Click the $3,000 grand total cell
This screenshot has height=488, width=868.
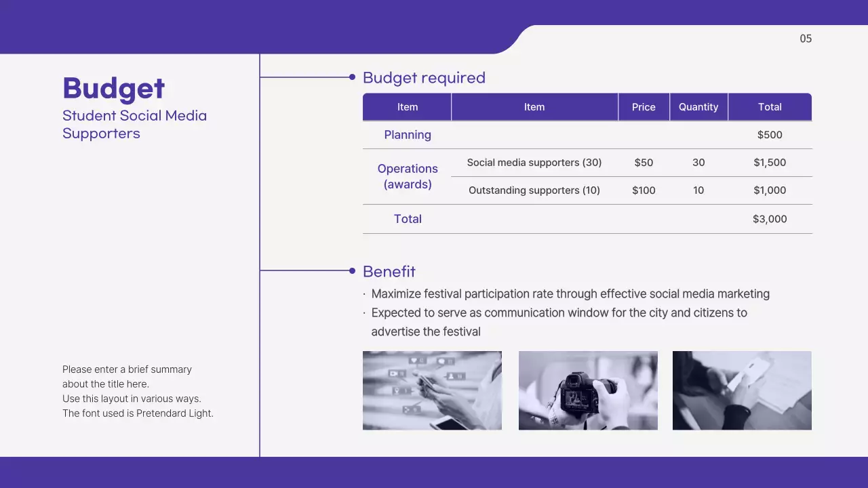point(770,219)
